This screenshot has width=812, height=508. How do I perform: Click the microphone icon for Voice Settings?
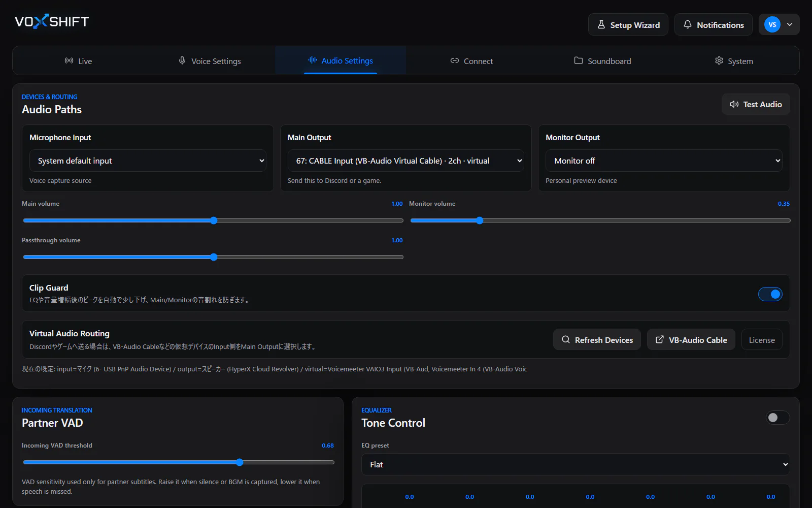tap(182, 60)
